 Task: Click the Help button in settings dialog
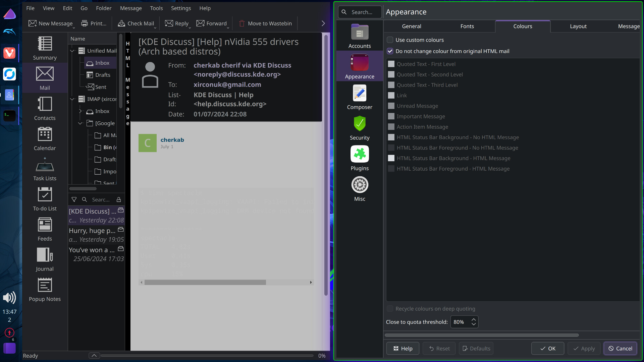(402, 349)
